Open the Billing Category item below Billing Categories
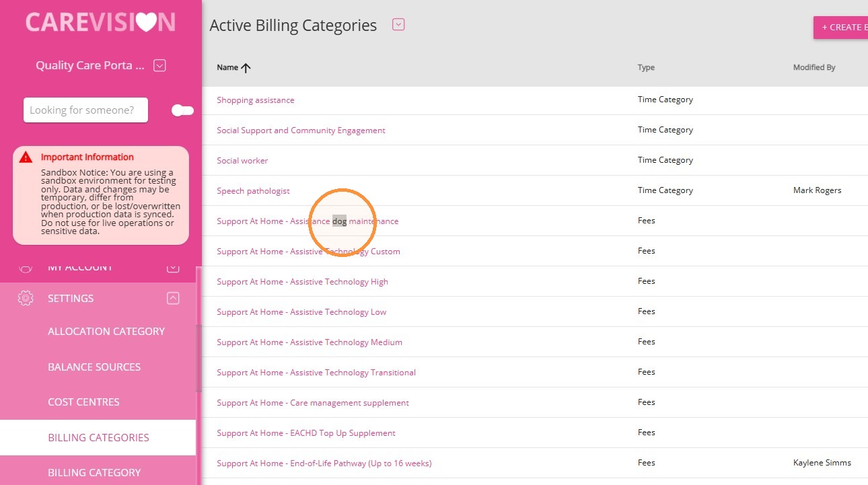This screenshot has height=485, width=868. click(94, 473)
